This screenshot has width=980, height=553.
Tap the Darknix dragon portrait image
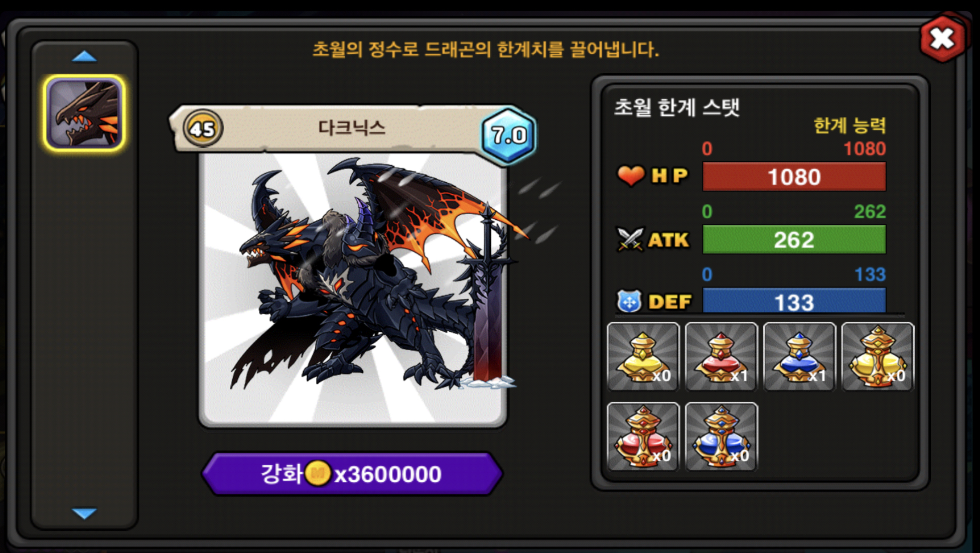[x=353, y=290]
